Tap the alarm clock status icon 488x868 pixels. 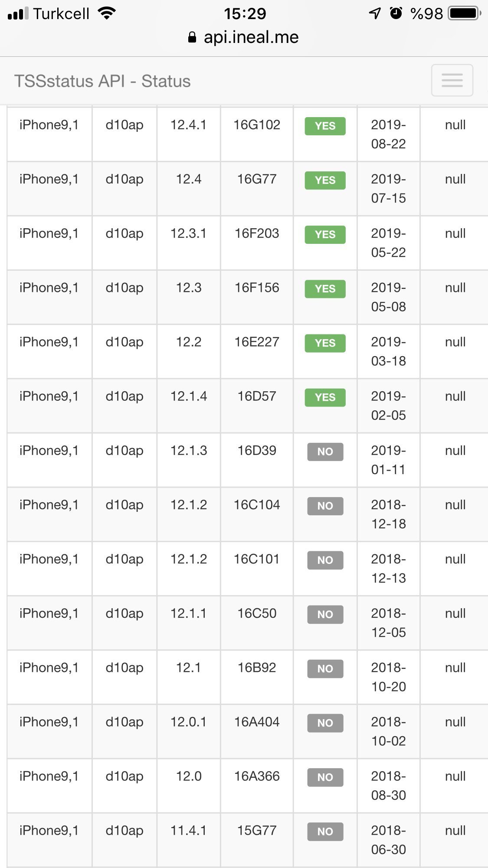click(x=396, y=13)
